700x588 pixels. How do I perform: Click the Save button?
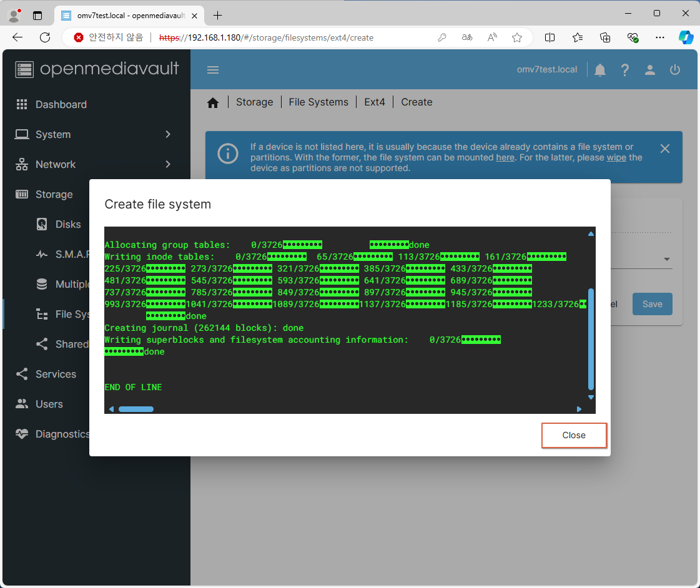[x=653, y=304]
